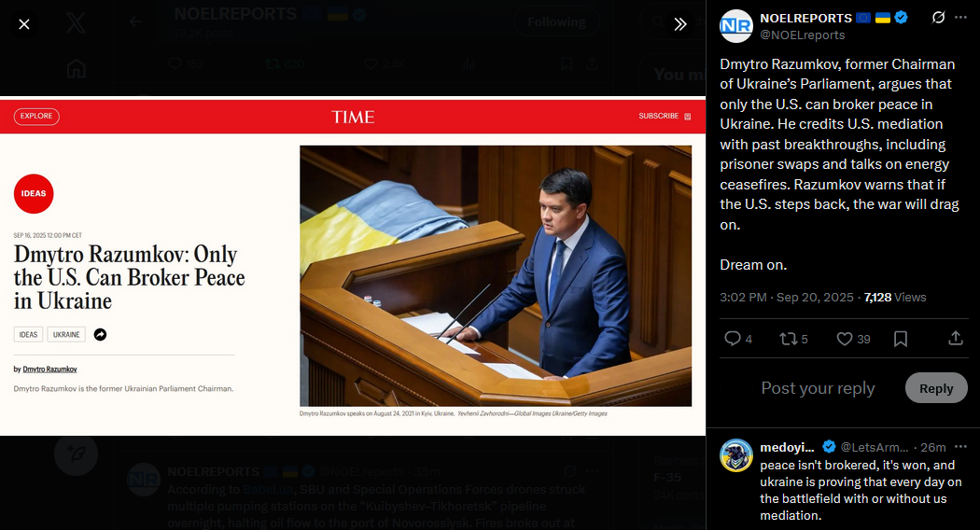Click the Grok icon on background NOELREPORTS post

pos(569,471)
